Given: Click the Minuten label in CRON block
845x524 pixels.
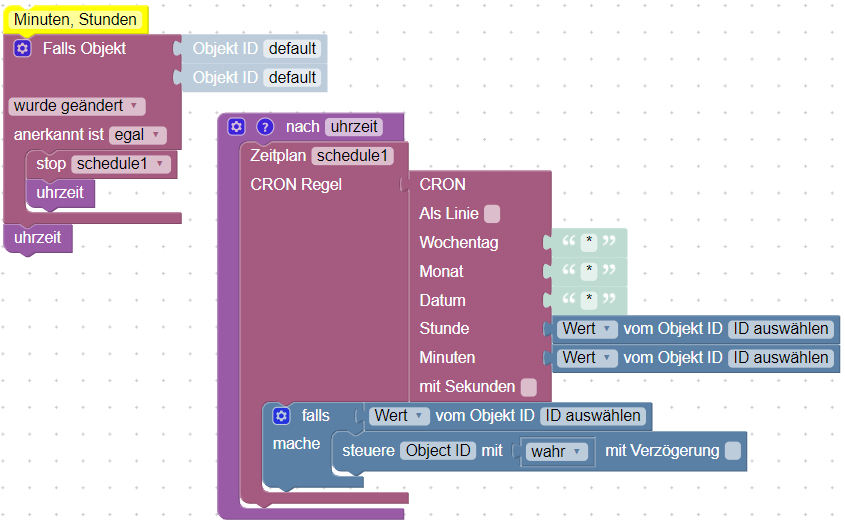Looking at the screenshot, I should 447,358.
